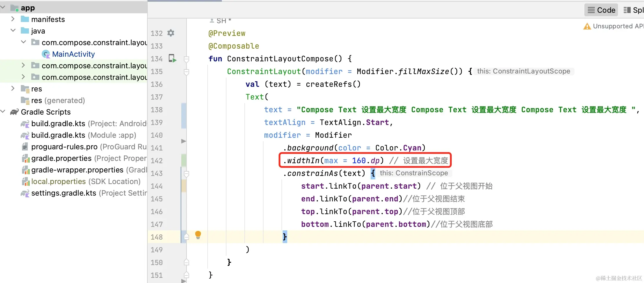644x283 pixels.
Task: Click the proguard-rules.pro file icon
Action: [x=25, y=147]
